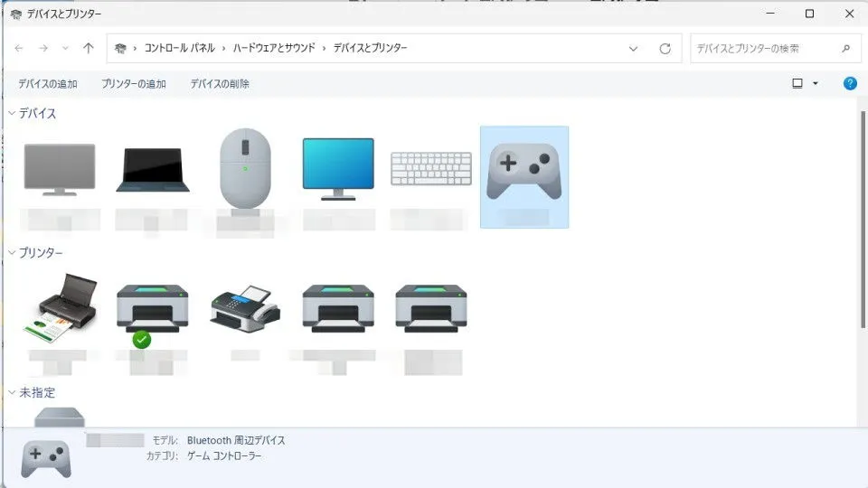
Task: Expand chevron after コントロール パネル breadcrumb
Action: (x=223, y=49)
